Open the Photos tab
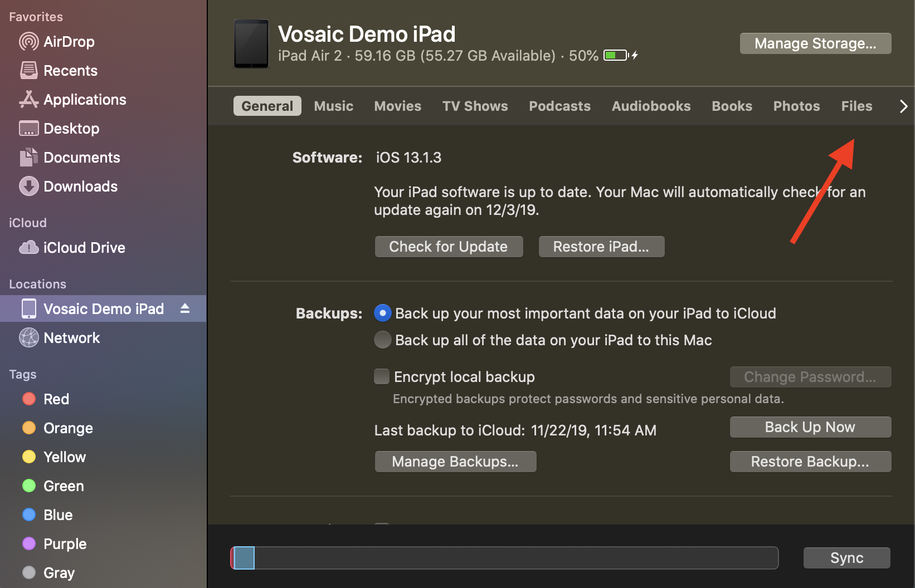The width and height of the screenshot is (915, 588). 797,106
